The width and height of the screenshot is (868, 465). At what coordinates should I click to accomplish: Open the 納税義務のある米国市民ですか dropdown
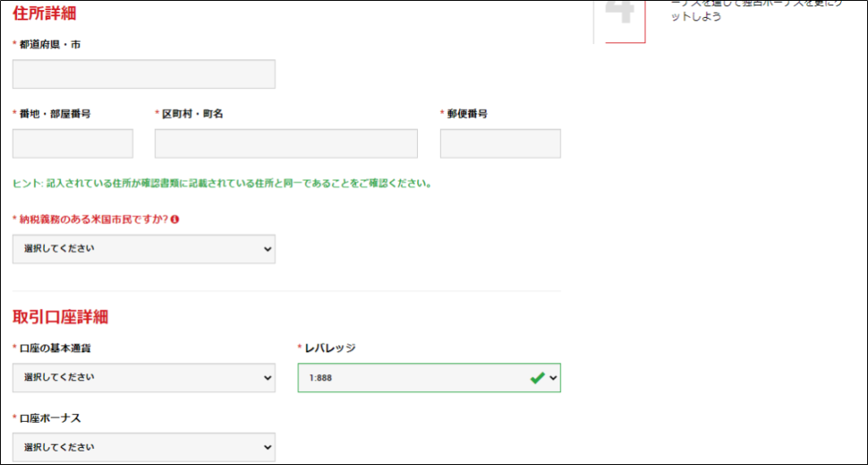coord(144,249)
